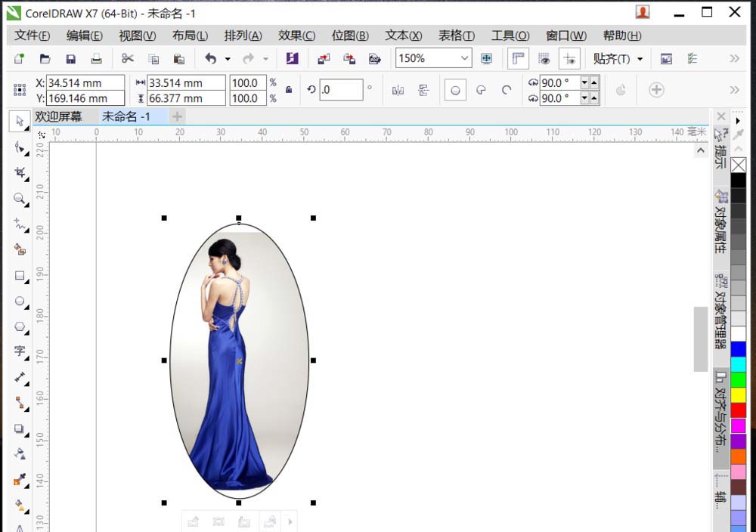
Task: Click the Redo button on the toolbar
Action: [x=249, y=58]
